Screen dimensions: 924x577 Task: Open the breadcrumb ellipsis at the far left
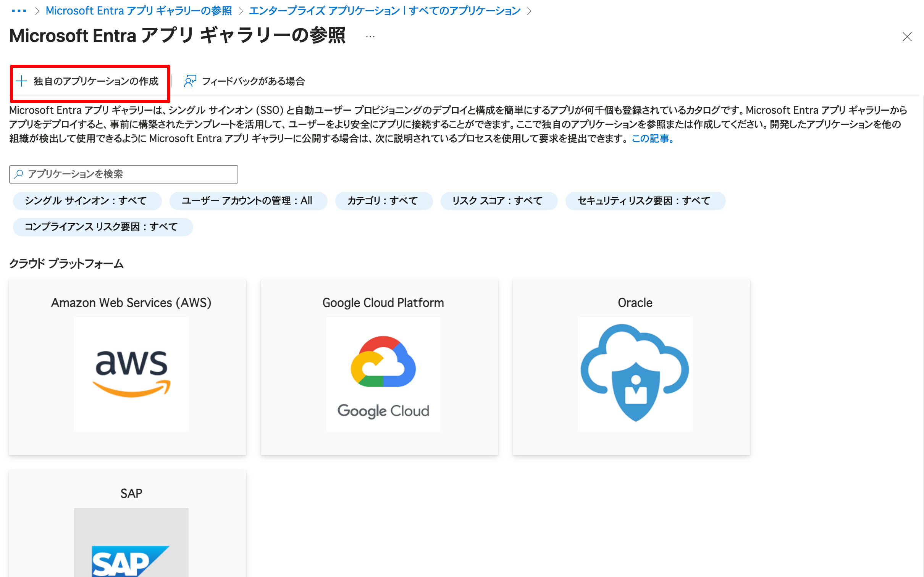click(20, 10)
